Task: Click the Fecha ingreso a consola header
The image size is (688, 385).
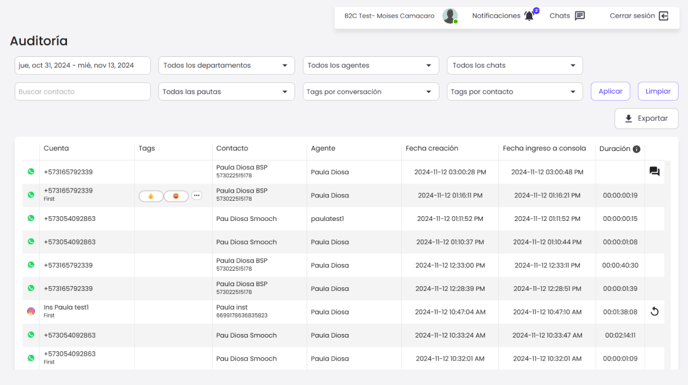Action: click(x=544, y=148)
